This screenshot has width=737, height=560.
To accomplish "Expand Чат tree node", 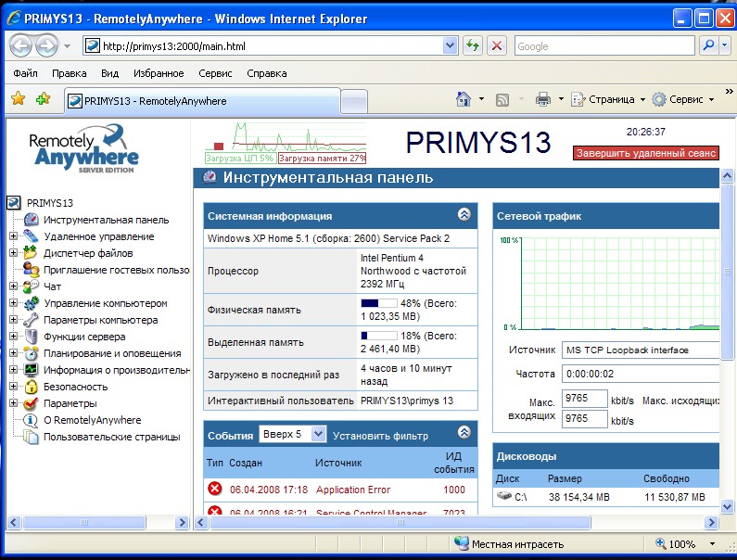I will 13,286.
